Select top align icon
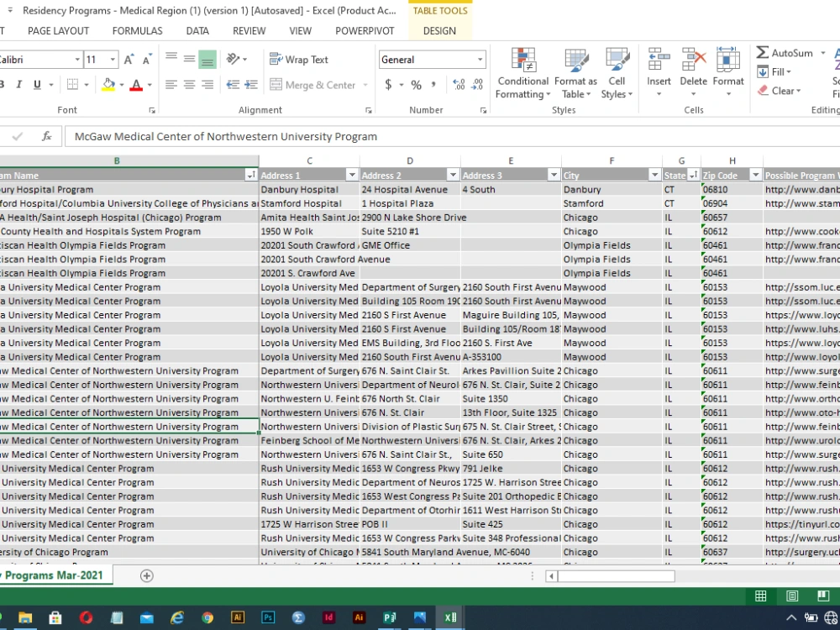 171,59
